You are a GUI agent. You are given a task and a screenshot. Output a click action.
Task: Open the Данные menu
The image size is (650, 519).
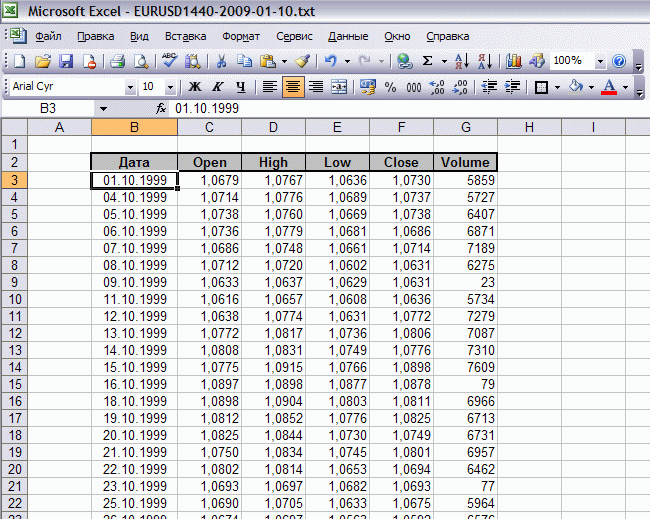point(347,36)
